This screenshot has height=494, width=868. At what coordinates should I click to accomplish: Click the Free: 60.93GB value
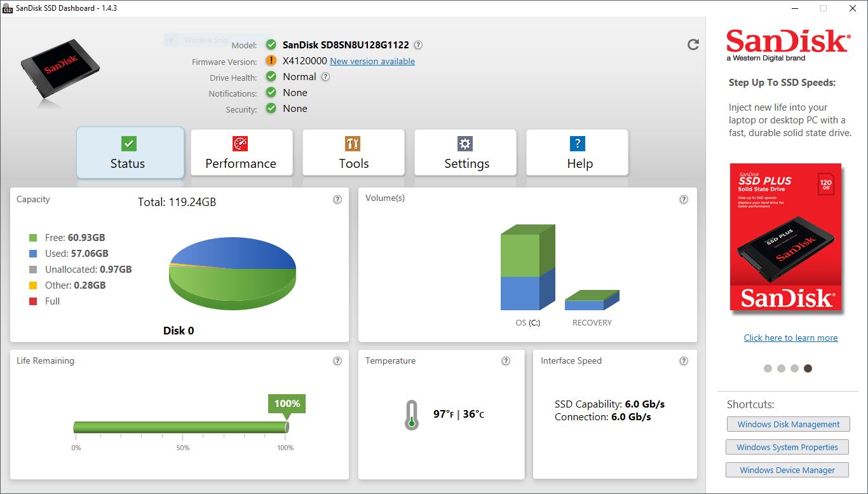tap(75, 238)
